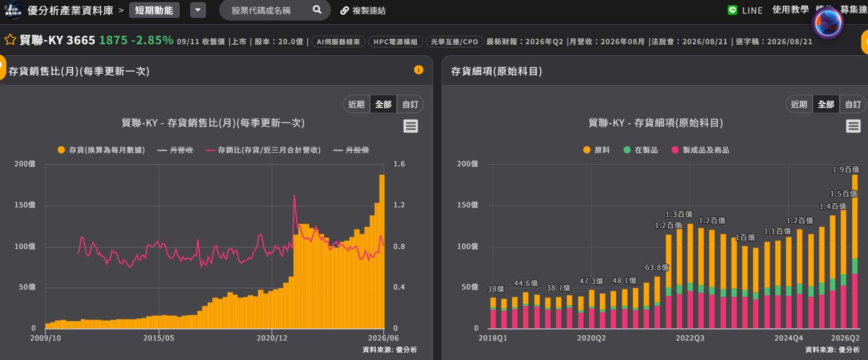The image size is (868, 360).
Task: Click 最新財報:2026年Q2 text
Action: point(525,42)
